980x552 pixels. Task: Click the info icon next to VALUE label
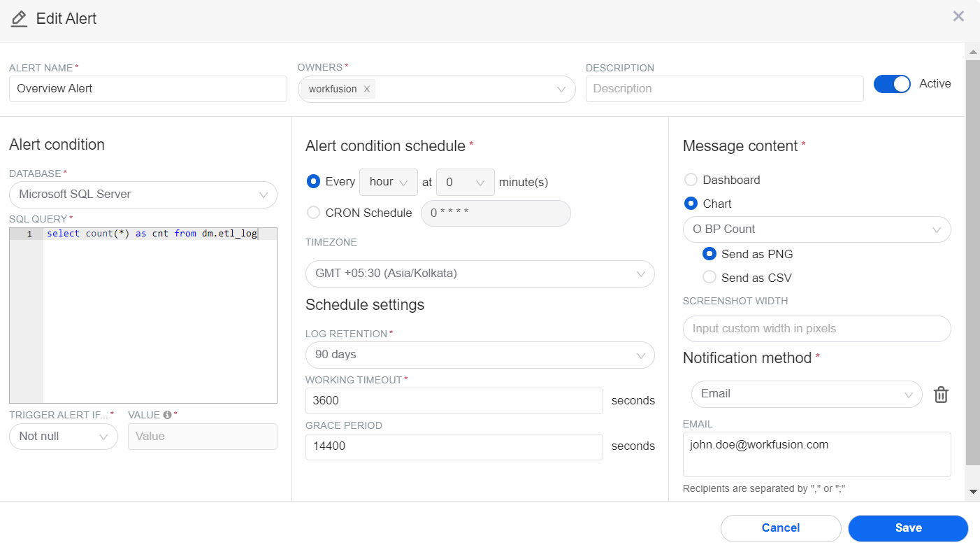[x=168, y=415]
